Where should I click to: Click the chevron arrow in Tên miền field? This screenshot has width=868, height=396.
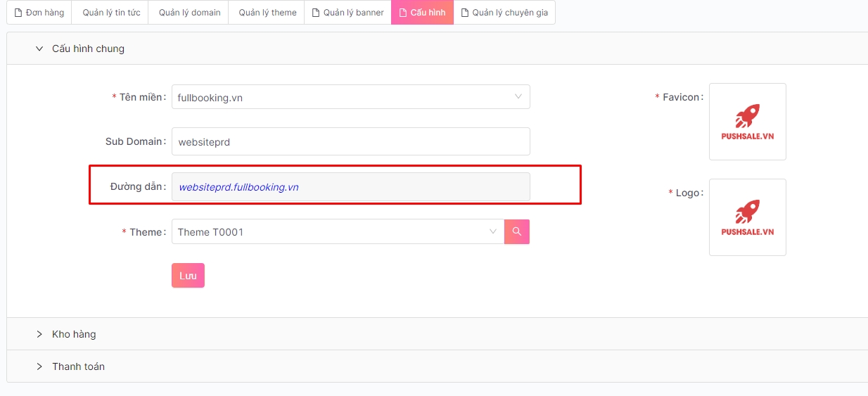tap(518, 97)
